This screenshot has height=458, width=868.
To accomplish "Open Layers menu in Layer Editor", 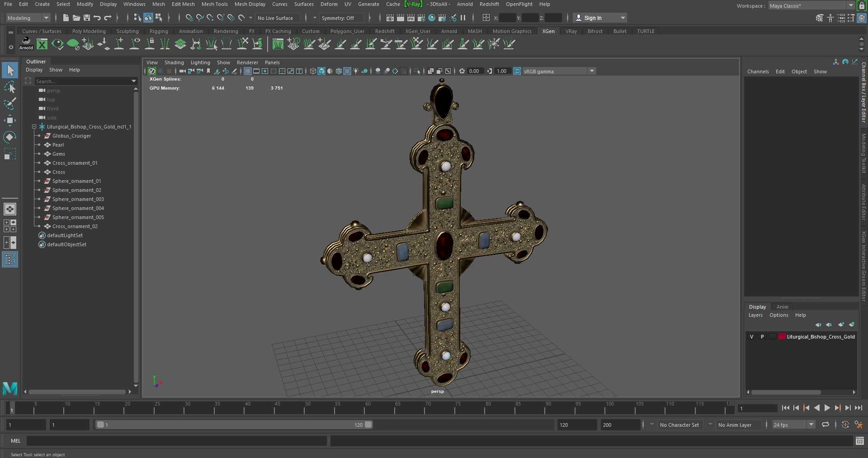I will click(x=755, y=315).
